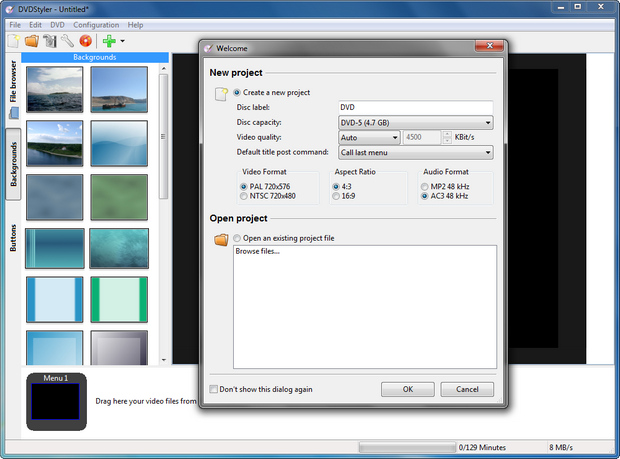
Task: Select the blue framed square background
Action: click(55, 348)
